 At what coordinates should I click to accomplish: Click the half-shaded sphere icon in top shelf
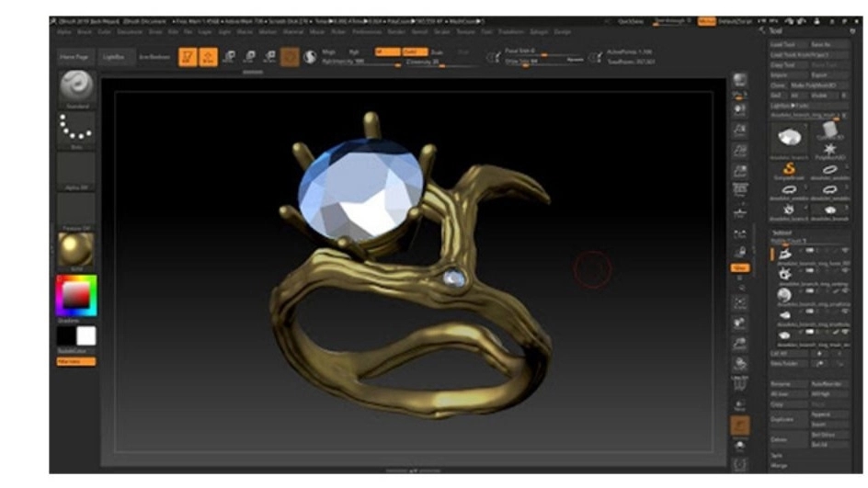coord(310,57)
